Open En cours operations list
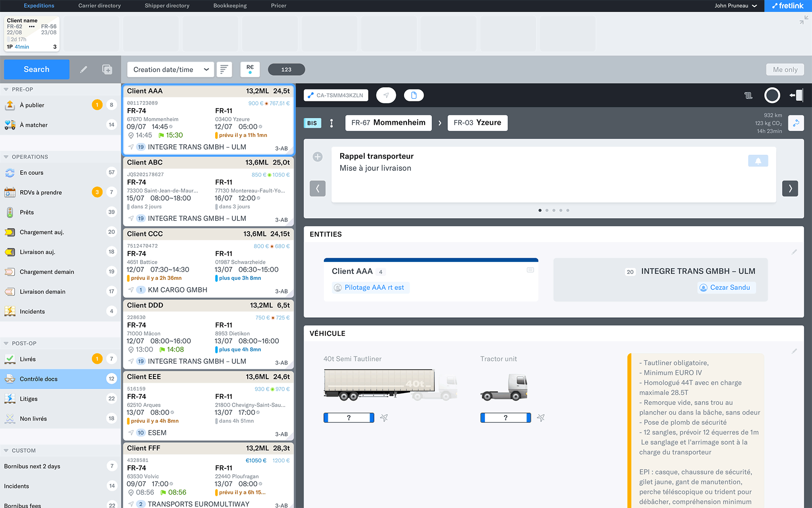This screenshot has height=508, width=812. [x=60, y=173]
